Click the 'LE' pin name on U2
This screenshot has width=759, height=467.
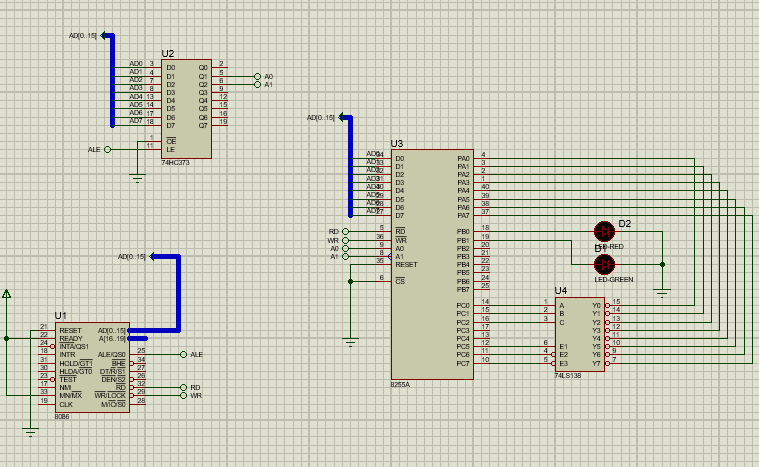coord(170,150)
